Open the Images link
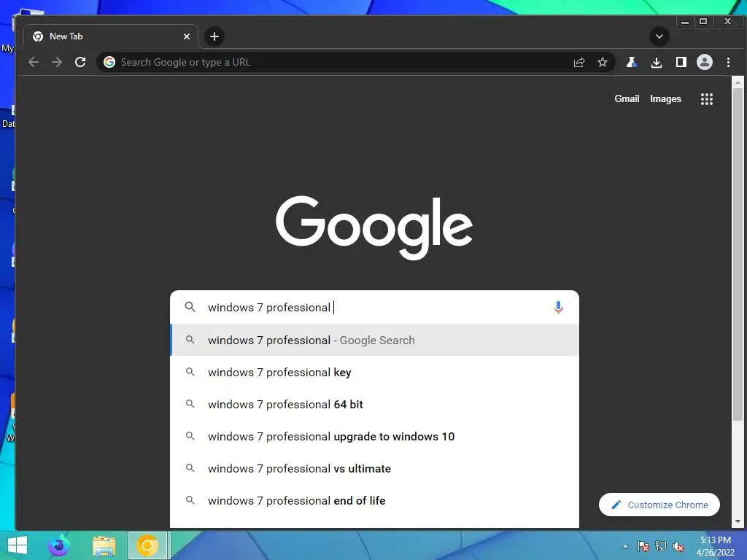This screenshot has width=747, height=560. (665, 99)
